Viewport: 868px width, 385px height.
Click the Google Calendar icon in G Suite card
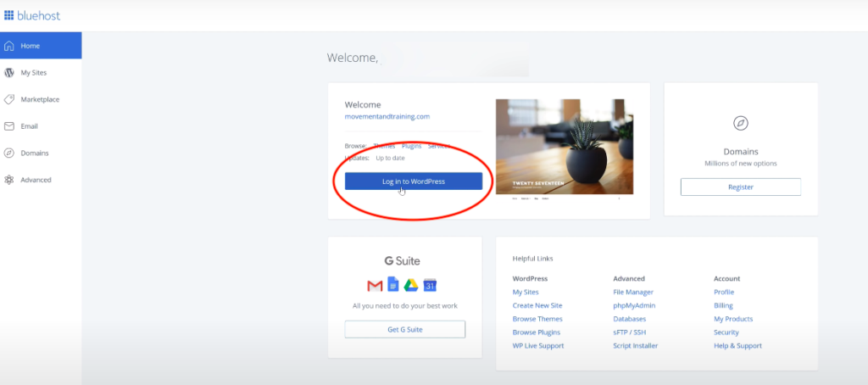click(430, 285)
